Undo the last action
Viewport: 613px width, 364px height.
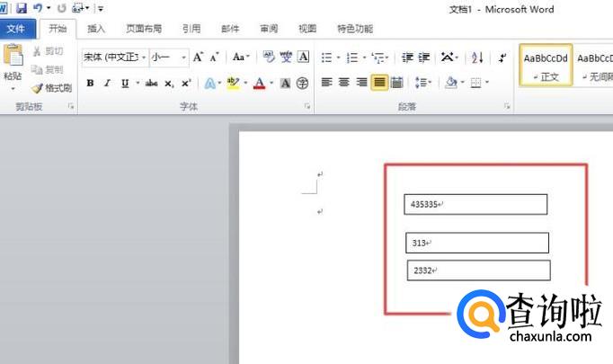38,8
